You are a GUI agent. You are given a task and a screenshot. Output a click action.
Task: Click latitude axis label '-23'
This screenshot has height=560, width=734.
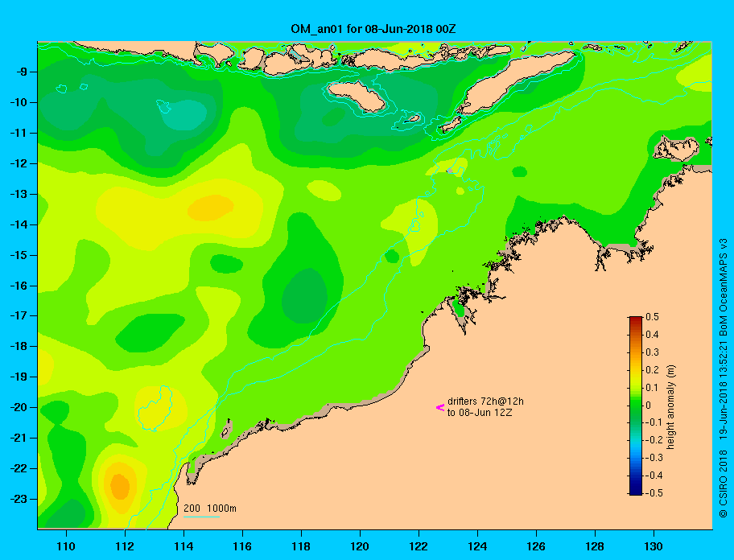pyautogui.click(x=19, y=499)
